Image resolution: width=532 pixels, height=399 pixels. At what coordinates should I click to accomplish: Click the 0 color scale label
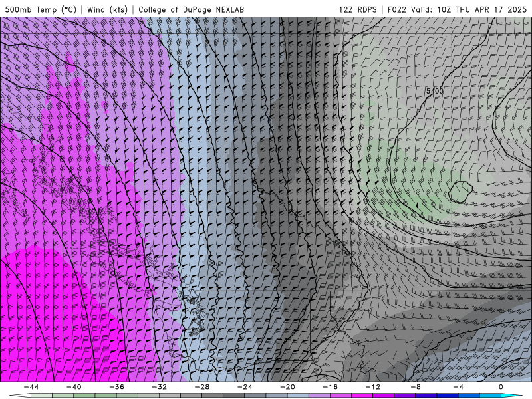click(501, 387)
